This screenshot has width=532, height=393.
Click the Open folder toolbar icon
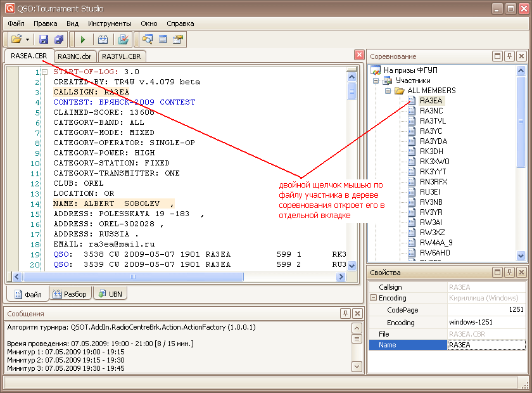pyautogui.click(x=16, y=39)
